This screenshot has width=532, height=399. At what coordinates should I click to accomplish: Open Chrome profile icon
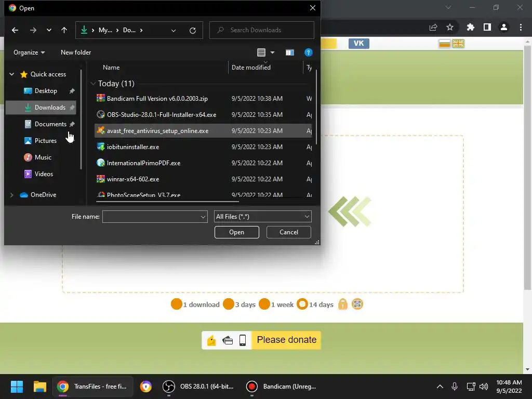504,27
